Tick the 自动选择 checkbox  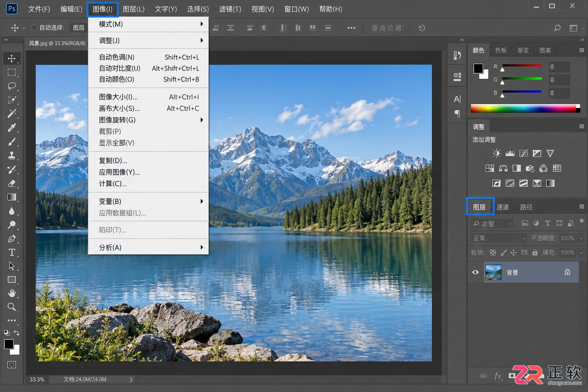point(34,28)
